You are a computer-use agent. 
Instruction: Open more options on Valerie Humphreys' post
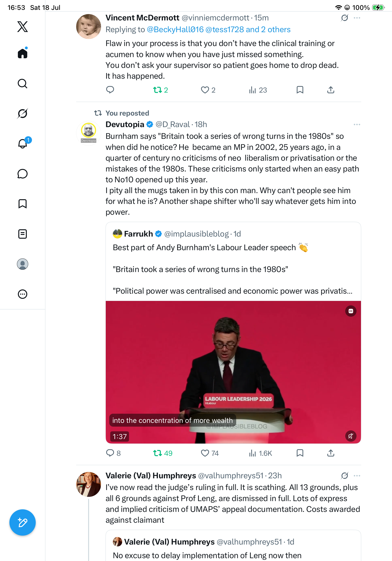357,476
